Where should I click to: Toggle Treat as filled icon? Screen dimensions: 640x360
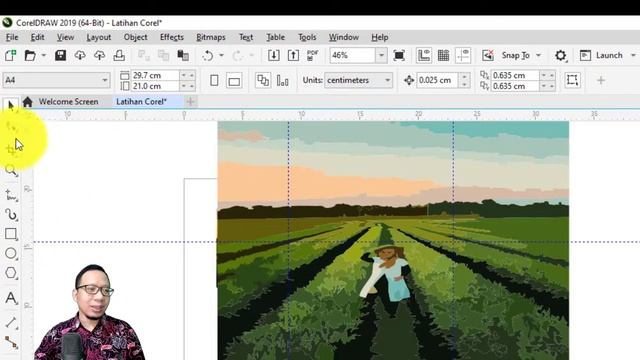572,80
